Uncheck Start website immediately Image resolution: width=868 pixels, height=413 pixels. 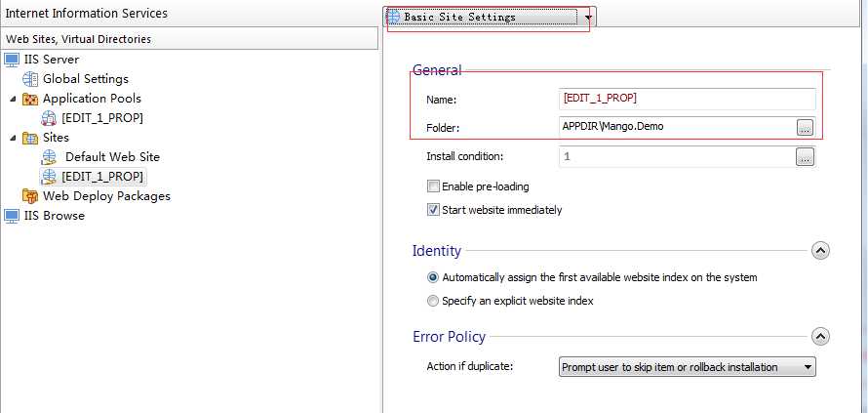click(433, 210)
